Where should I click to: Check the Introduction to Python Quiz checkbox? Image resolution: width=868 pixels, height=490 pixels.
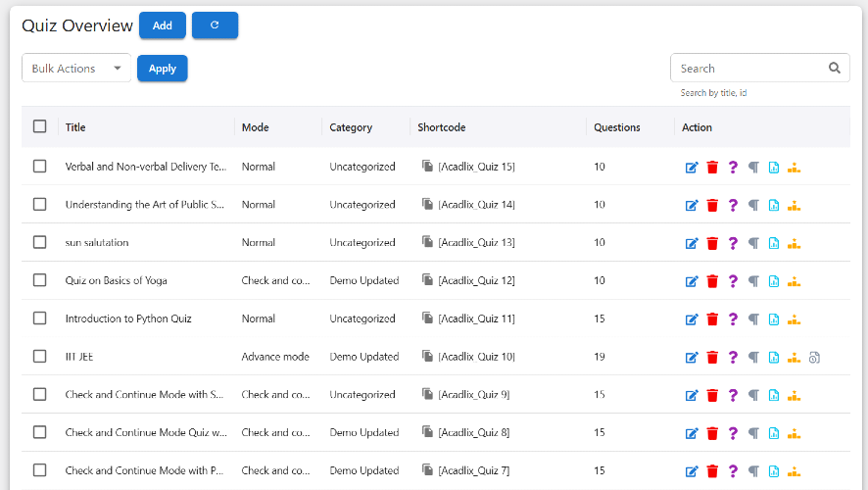coord(40,318)
